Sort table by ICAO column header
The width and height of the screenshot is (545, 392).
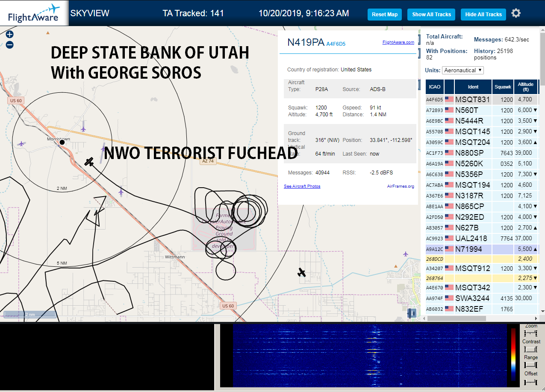pyautogui.click(x=434, y=87)
